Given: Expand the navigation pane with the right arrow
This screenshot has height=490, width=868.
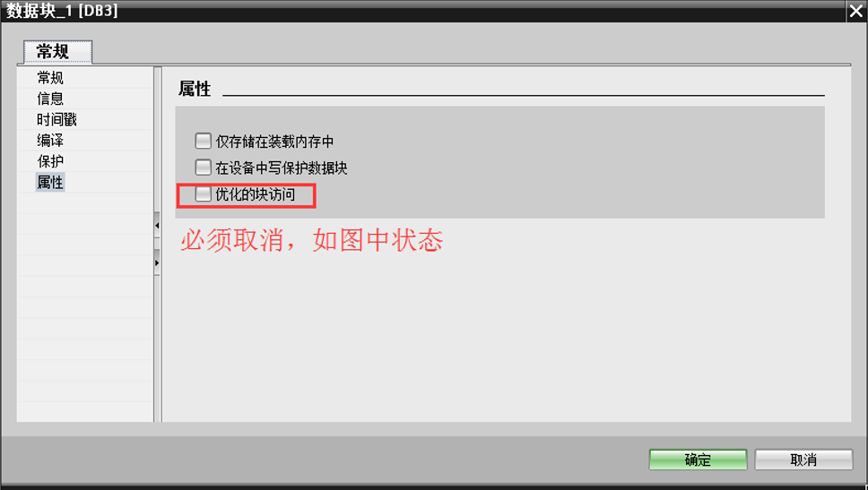Looking at the screenshot, I should click(x=157, y=262).
